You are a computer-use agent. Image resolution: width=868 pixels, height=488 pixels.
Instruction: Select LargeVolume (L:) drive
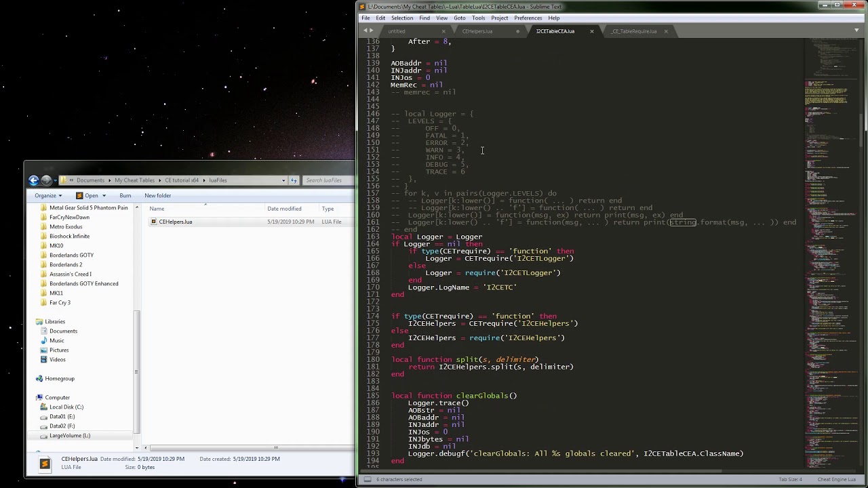click(70, 435)
